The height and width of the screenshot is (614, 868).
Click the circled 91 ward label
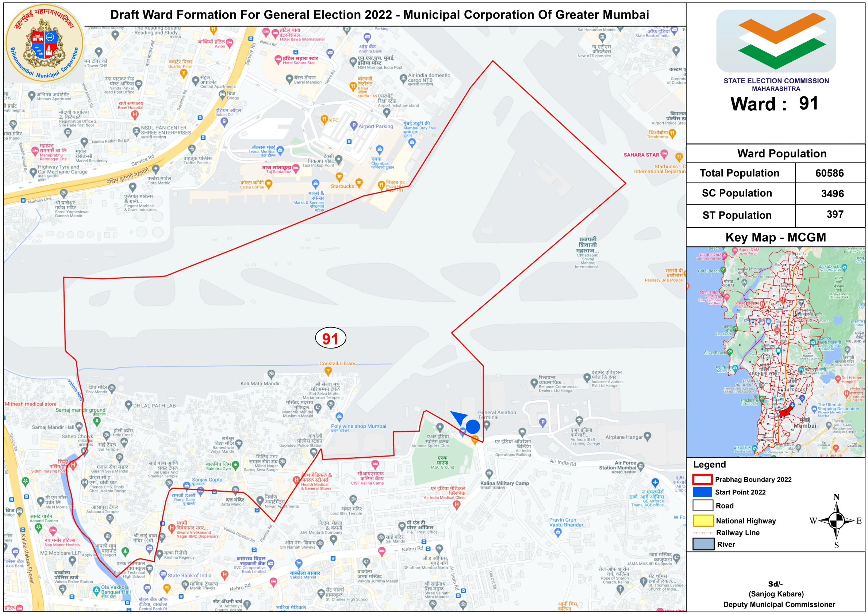330,338
